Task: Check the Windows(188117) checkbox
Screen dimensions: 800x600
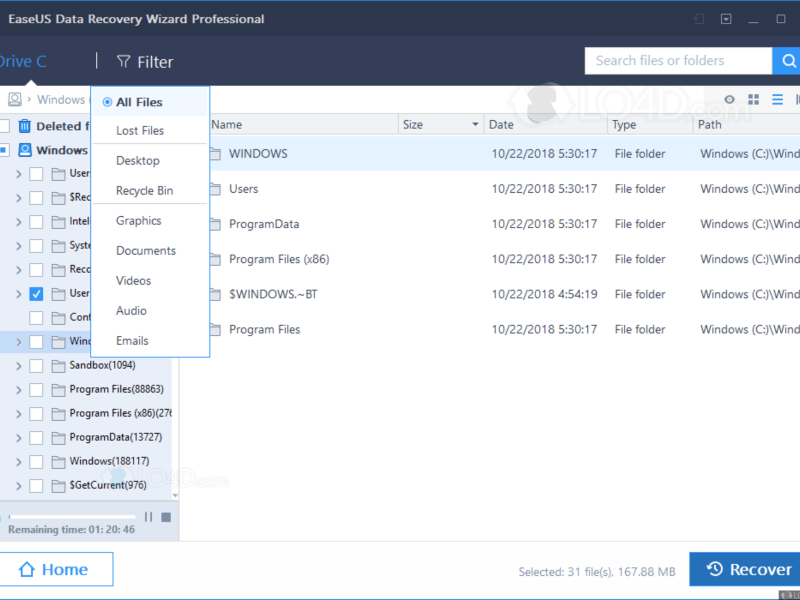Action: 36,462
